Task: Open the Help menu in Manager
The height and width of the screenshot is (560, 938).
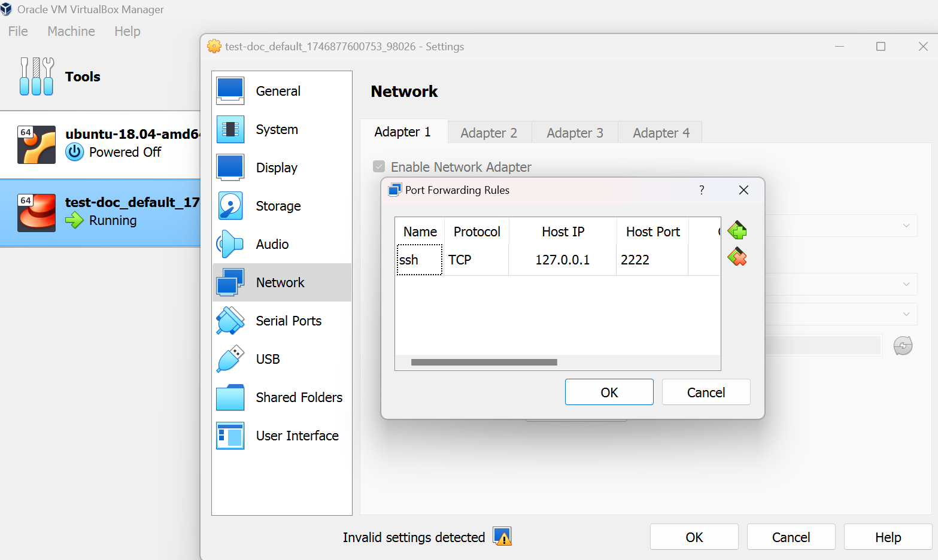Action: (x=128, y=31)
